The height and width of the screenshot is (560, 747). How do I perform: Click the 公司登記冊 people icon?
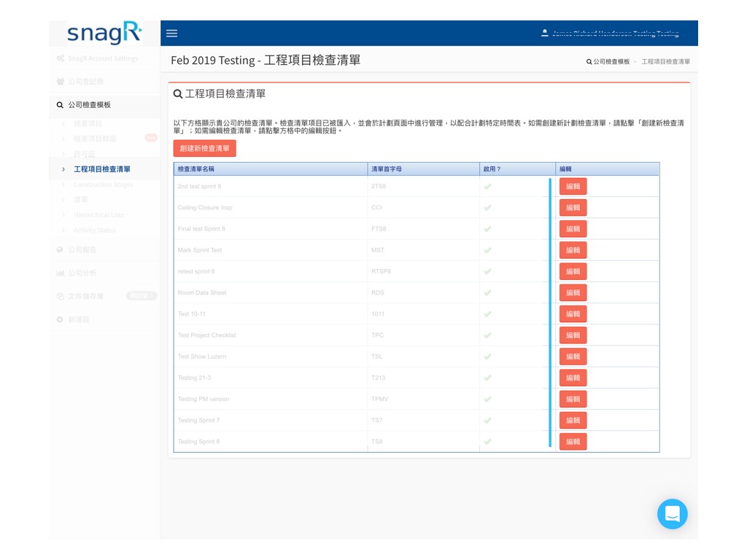point(60,82)
